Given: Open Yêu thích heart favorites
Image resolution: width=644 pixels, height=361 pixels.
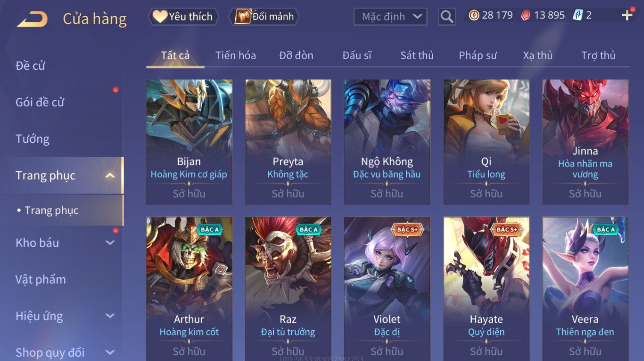Looking at the screenshot, I should point(183,17).
